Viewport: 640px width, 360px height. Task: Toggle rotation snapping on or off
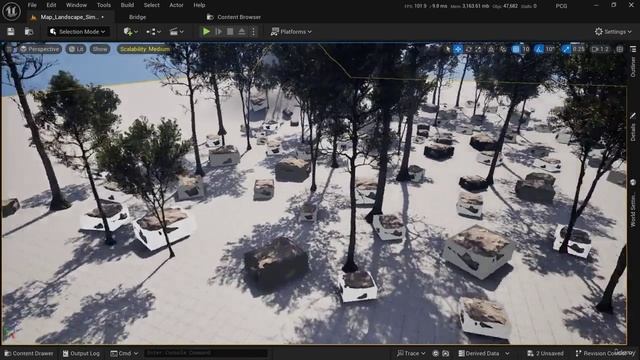click(x=539, y=49)
